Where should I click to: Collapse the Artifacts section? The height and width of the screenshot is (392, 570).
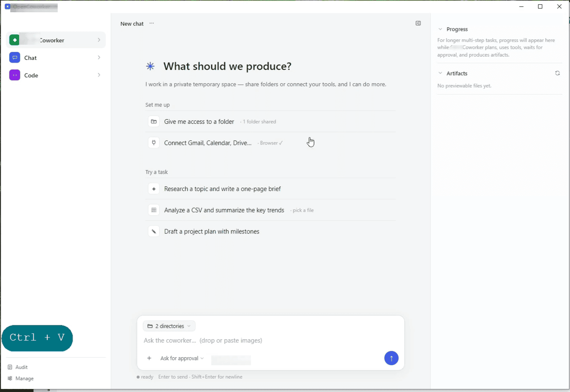click(x=440, y=73)
